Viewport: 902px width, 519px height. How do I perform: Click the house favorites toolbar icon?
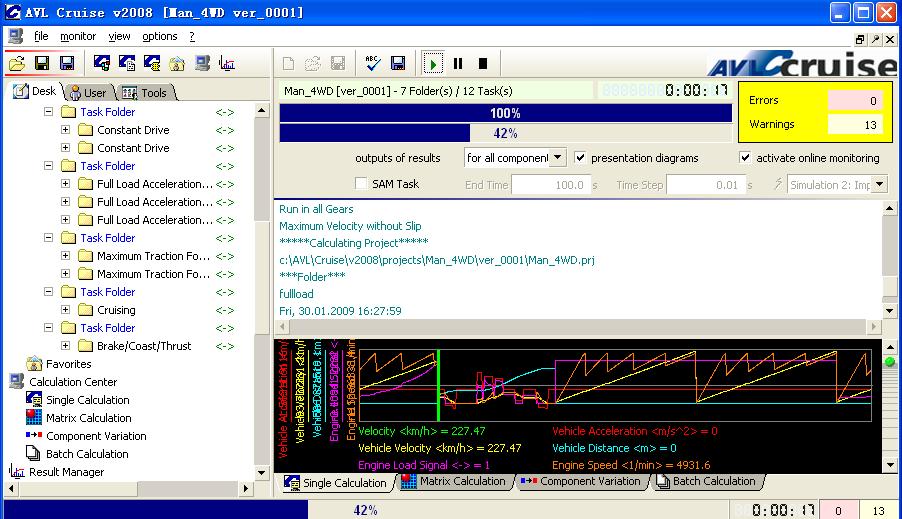point(177,63)
